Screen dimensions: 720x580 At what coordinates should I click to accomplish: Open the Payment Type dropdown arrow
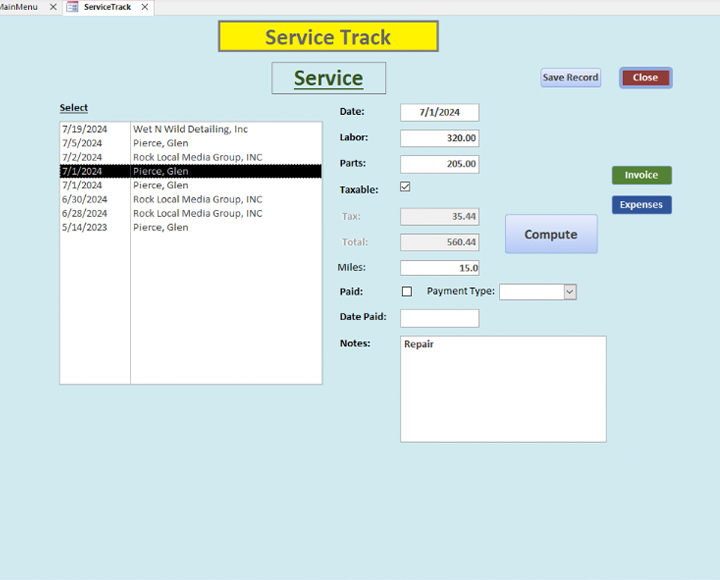point(570,292)
